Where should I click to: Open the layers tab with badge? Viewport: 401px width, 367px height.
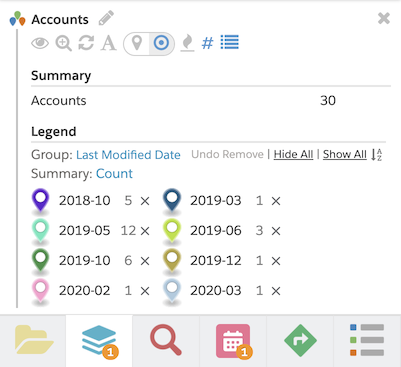pos(99,340)
